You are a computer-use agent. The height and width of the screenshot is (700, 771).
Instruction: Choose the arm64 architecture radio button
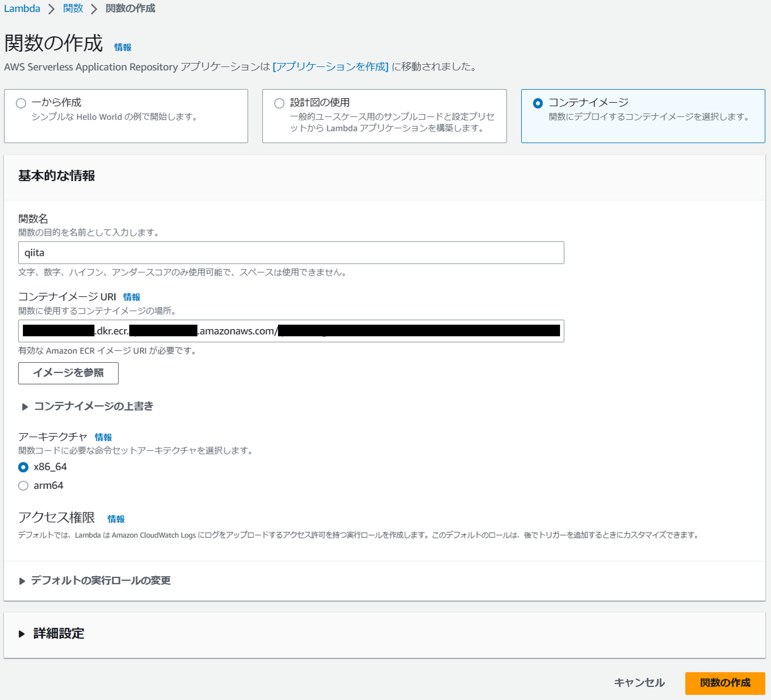tap(23, 486)
